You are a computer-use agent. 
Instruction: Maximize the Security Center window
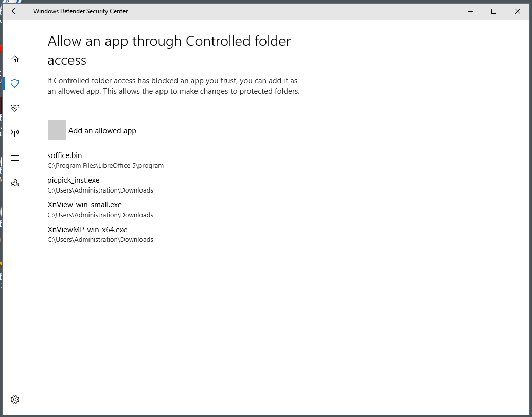click(494, 11)
